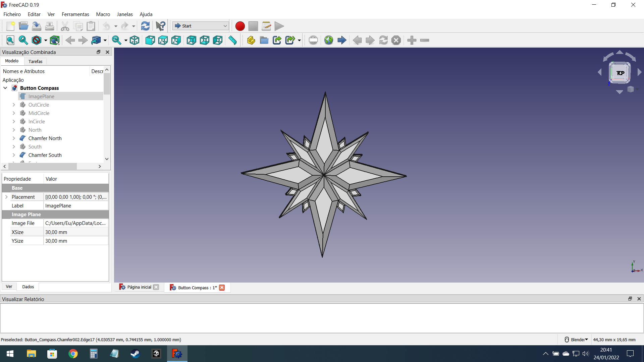
Task: Open Steam from the taskbar
Action: coord(135,354)
